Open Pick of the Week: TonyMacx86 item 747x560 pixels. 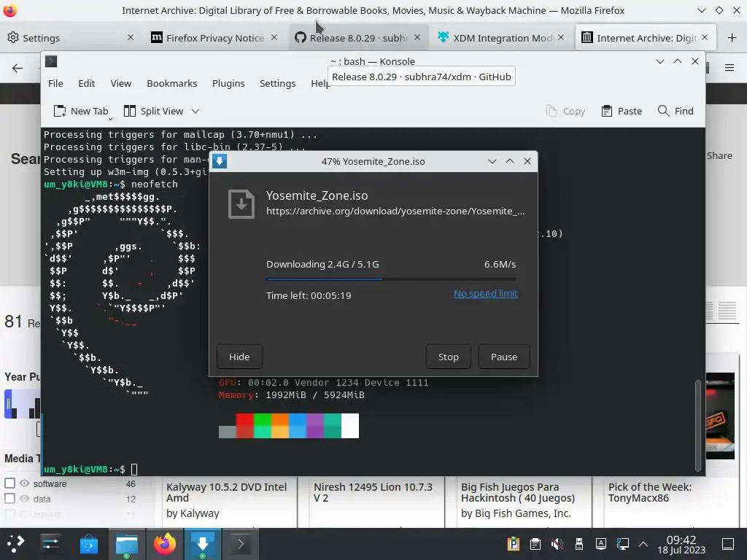coord(650,492)
